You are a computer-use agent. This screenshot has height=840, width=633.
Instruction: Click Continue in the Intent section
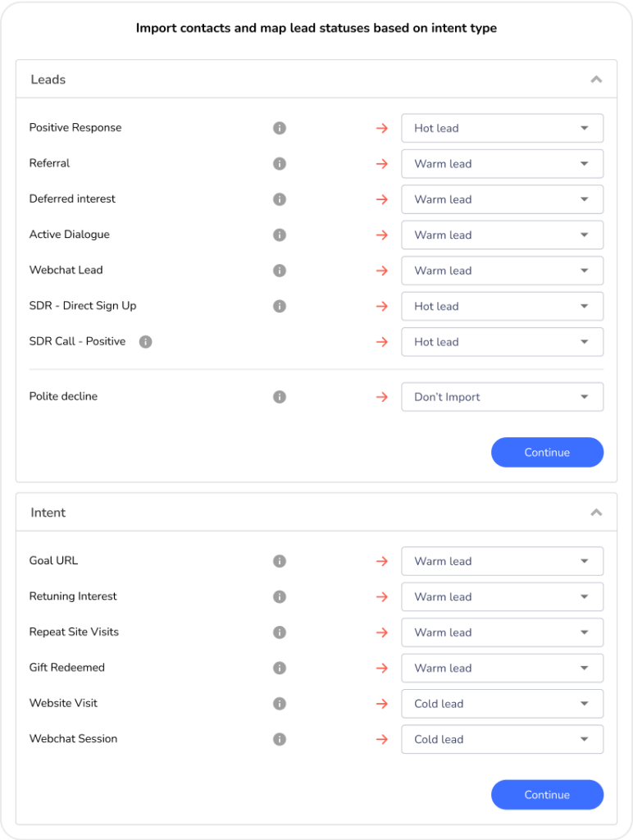(547, 795)
